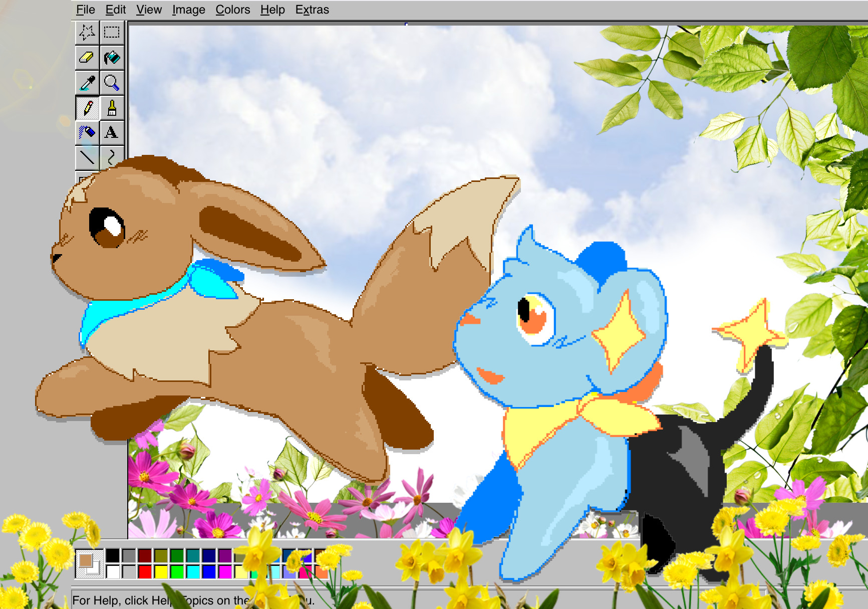Select the rectangular Select tool
The height and width of the screenshot is (609, 868).
112,33
